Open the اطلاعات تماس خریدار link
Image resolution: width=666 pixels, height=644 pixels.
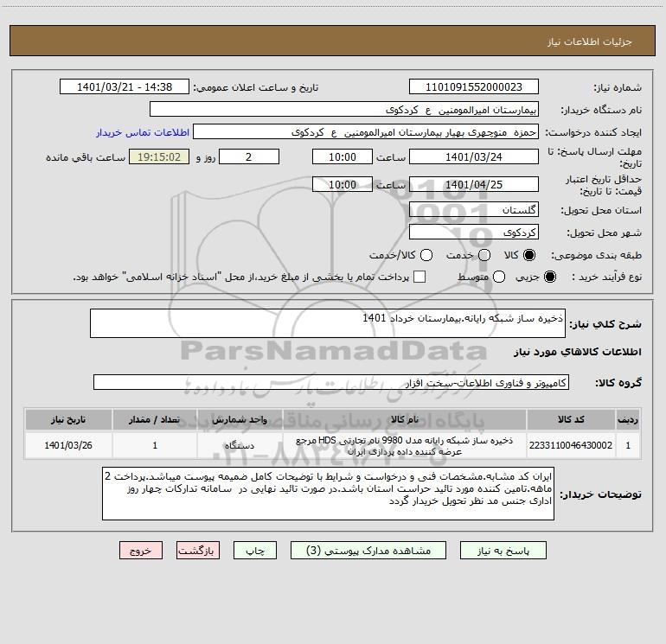(143, 132)
